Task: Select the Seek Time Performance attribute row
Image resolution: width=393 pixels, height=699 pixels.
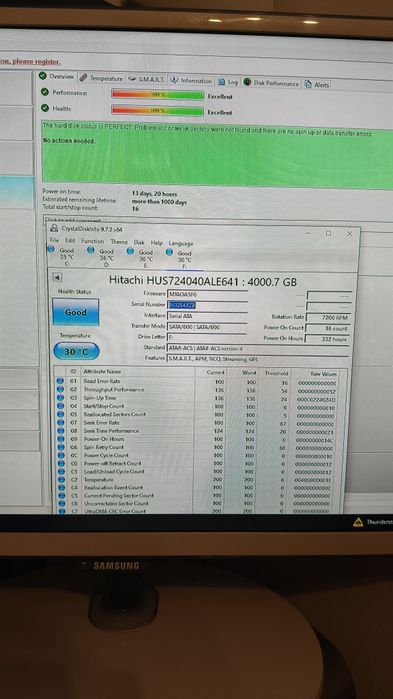Action: coord(200,431)
